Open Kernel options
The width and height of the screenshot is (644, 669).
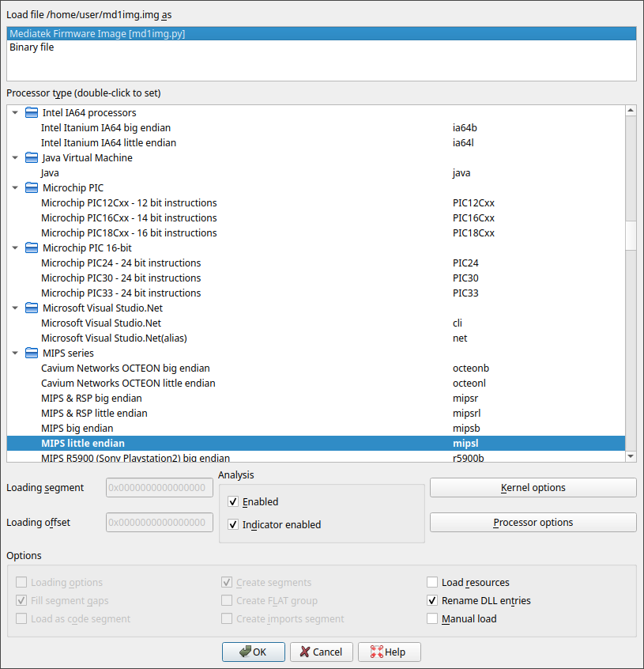[x=533, y=487]
